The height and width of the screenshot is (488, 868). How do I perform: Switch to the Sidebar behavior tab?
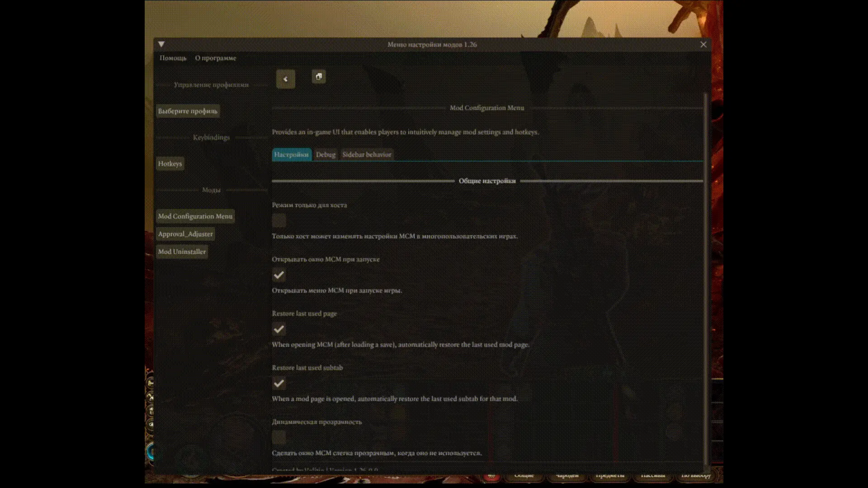click(367, 155)
